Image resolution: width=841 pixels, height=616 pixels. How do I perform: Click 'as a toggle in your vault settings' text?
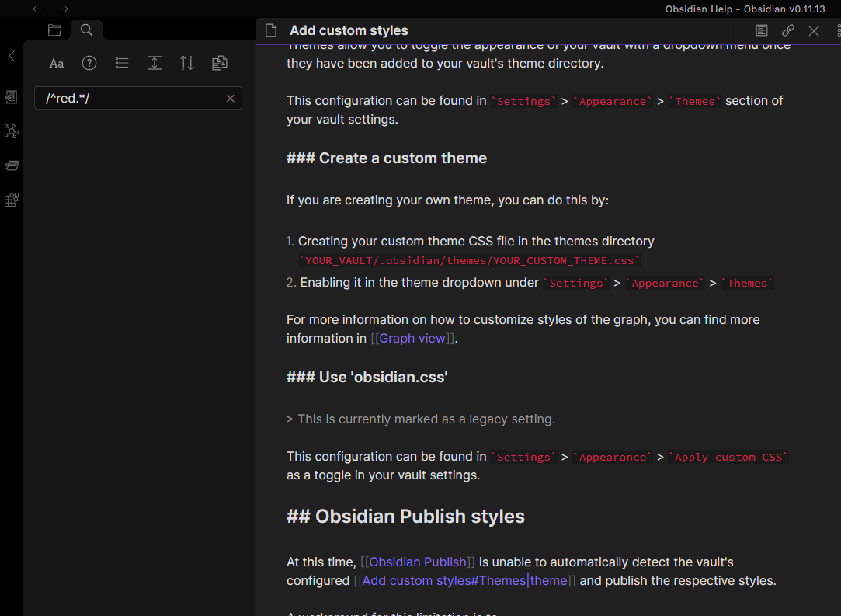click(383, 475)
